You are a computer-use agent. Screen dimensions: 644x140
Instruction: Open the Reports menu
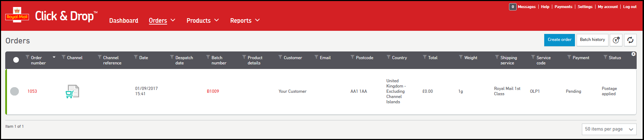pos(245,21)
